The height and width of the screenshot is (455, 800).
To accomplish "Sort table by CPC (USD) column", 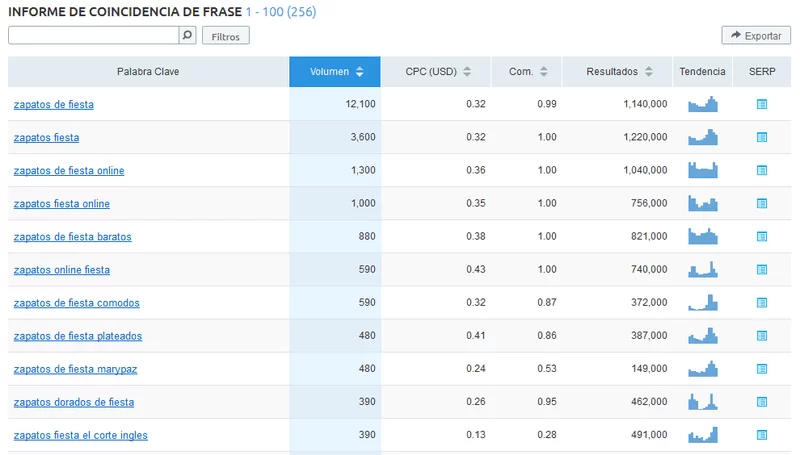I will 436,71.
